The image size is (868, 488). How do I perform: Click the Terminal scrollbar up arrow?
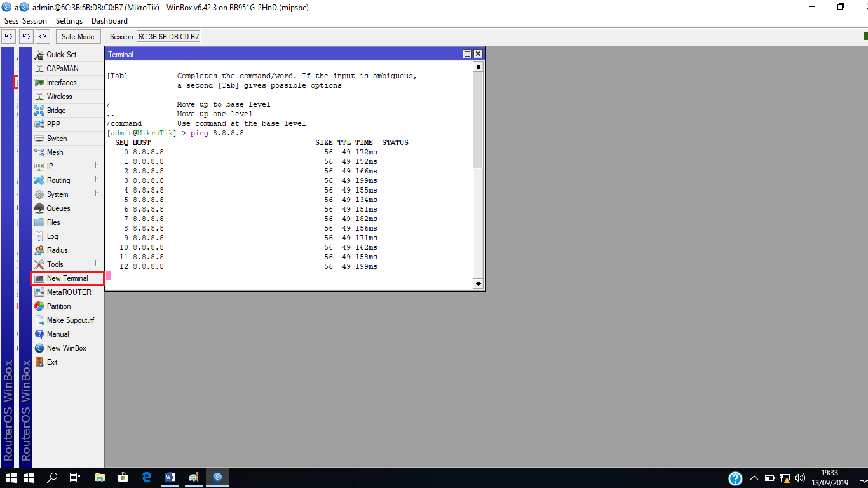click(478, 66)
